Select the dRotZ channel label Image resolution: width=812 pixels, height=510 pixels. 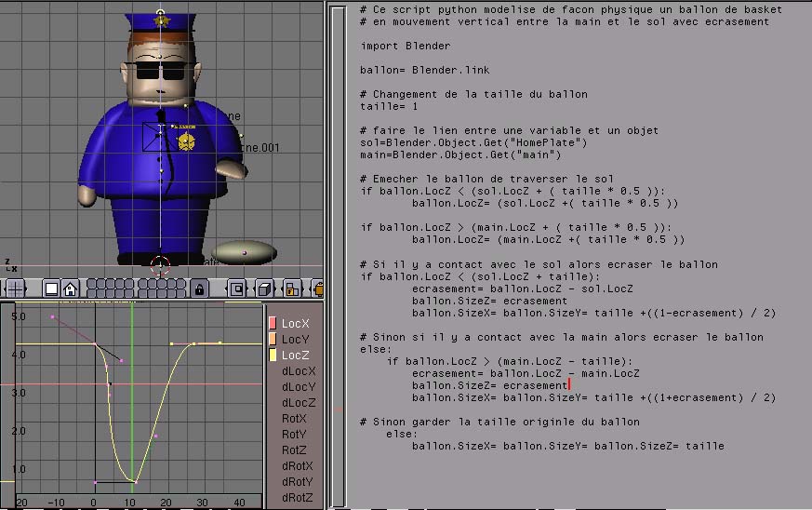pos(298,498)
